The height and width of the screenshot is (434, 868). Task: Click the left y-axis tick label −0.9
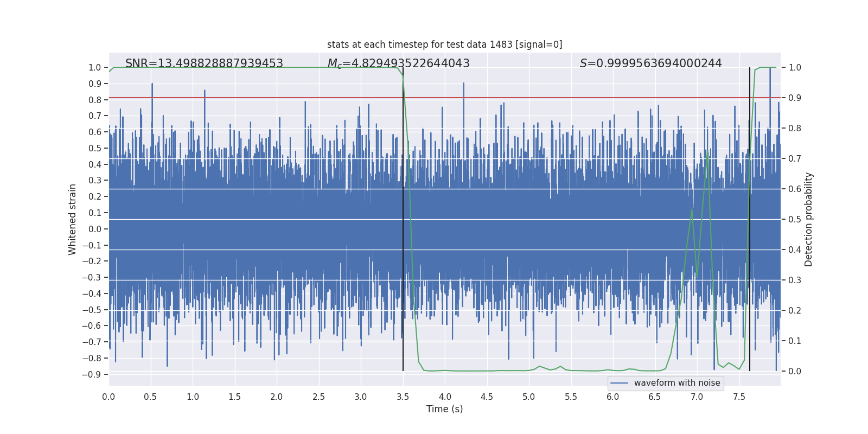coord(92,374)
